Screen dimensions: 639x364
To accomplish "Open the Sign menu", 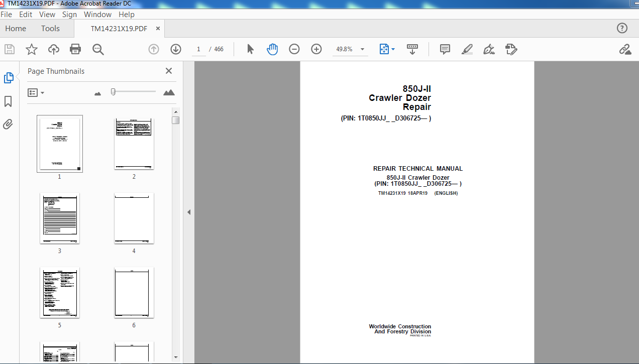I will 70,15.
